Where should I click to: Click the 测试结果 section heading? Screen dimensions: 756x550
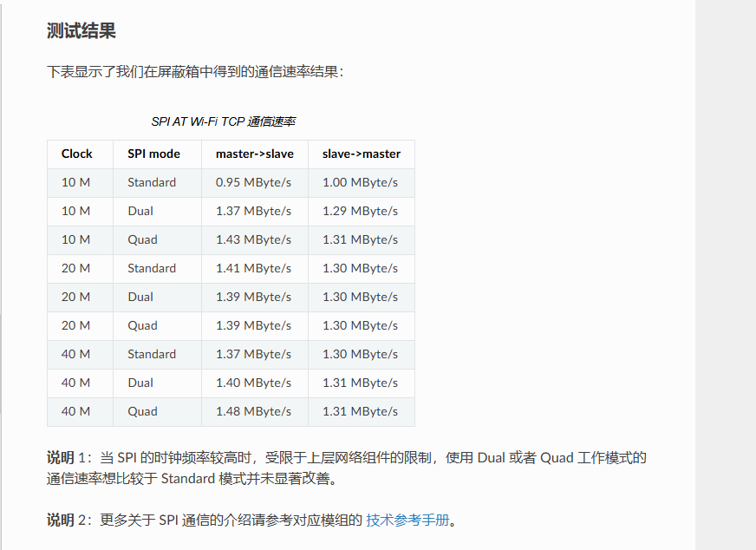(x=81, y=31)
